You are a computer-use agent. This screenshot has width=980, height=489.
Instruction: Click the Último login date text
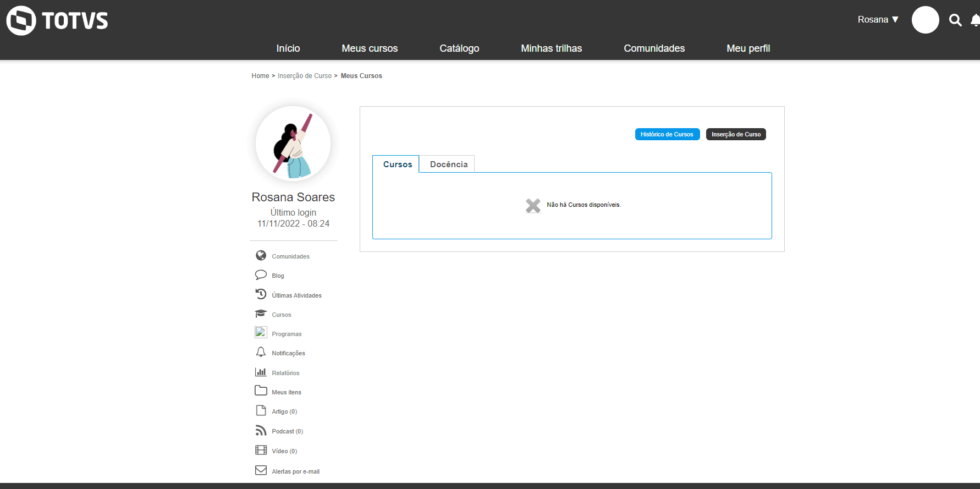pos(293,223)
